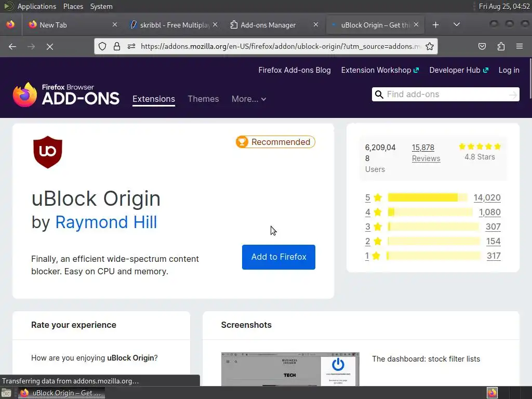Viewport: 532px width, 399px height.
Task: Click Add to Firefox button
Action: 278,257
